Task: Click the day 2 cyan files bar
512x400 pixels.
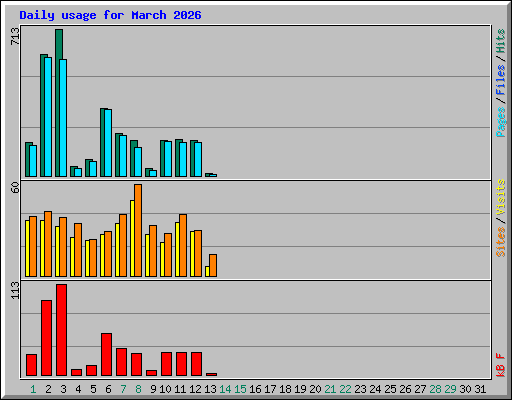Action: pos(48,117)
